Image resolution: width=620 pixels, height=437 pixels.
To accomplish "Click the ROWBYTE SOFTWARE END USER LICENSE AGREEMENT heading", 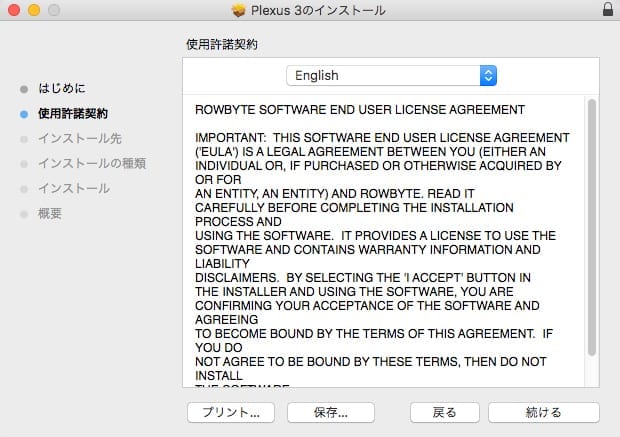I will (360, 110).
